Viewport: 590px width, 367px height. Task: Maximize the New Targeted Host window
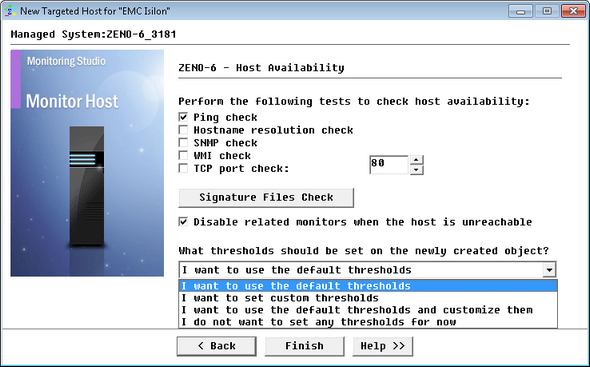[x=547, y=11]
